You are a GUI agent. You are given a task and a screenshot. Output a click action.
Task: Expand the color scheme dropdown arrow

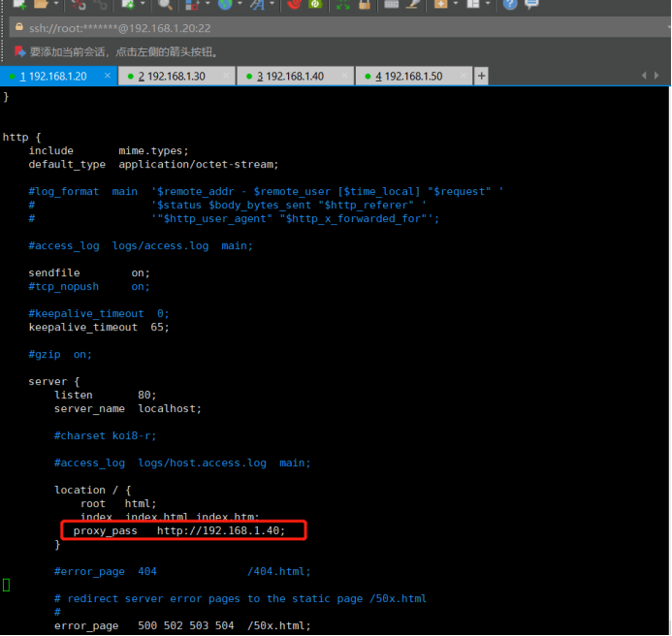point(208,4)
